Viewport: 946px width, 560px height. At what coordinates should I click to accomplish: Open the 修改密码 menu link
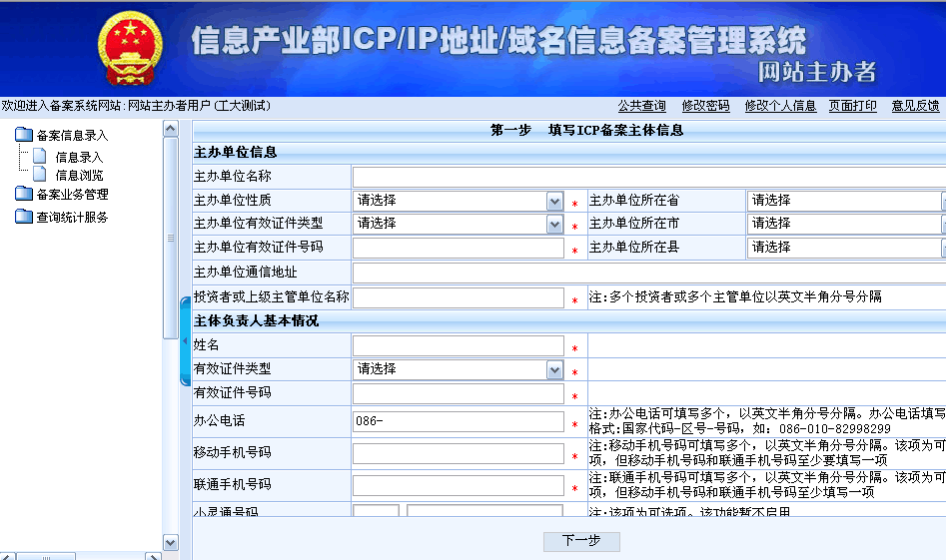(x=705, y=106)
